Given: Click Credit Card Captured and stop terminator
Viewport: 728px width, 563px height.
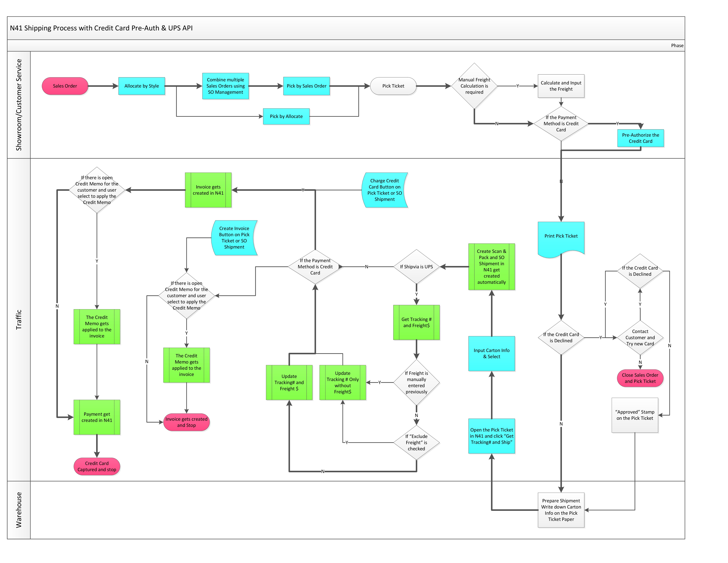Looking at the screenshot, I should 97,466.
